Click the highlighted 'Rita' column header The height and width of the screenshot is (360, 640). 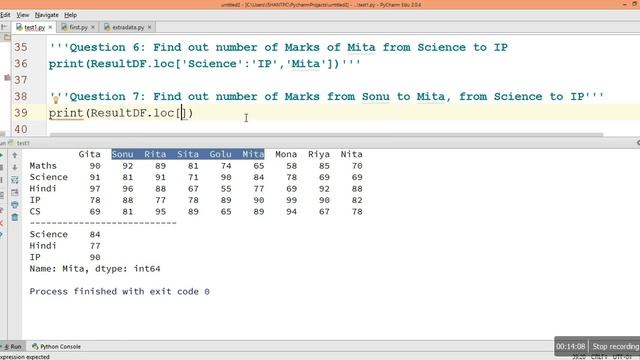(x=155, y=154)
